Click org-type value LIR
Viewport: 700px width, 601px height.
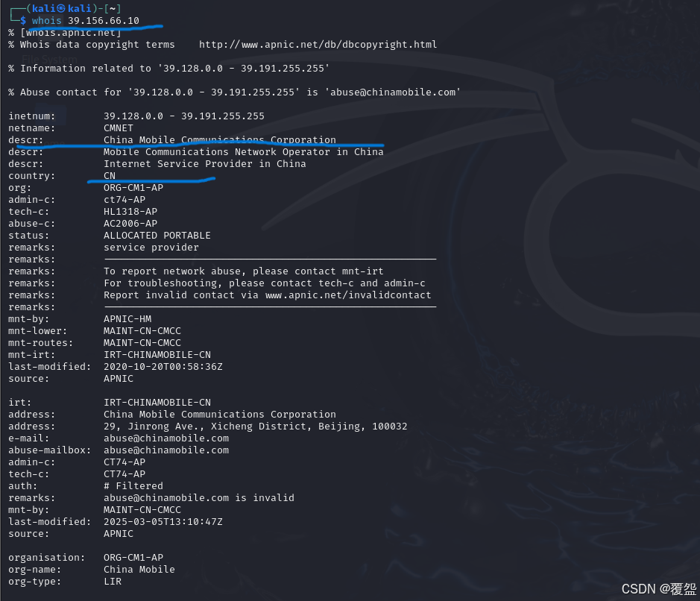(113, 582)
